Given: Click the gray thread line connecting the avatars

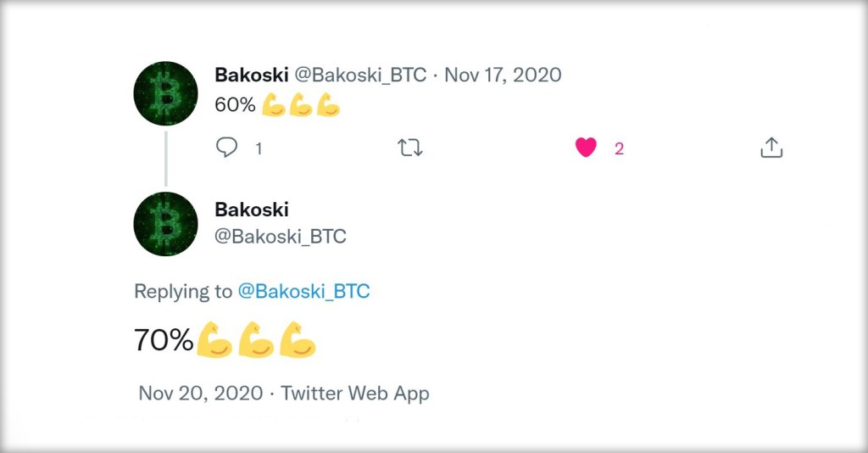Looking at the screenshot, I should click(166, 158).
